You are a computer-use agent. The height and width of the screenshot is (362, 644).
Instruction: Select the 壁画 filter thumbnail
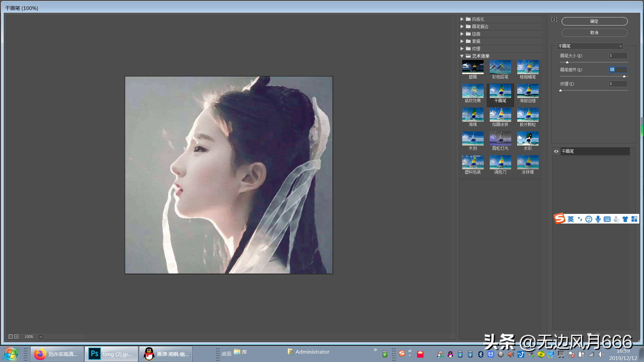pos(473,67)
